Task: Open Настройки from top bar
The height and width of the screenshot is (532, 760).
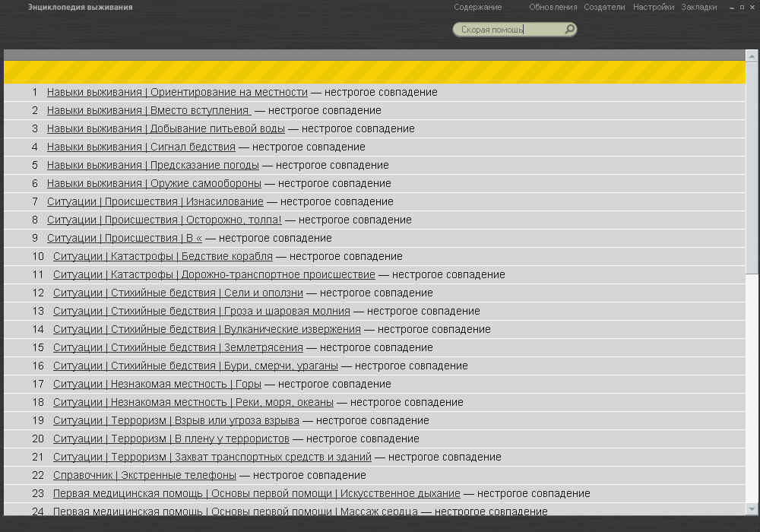Action: [x=653, y=7]
